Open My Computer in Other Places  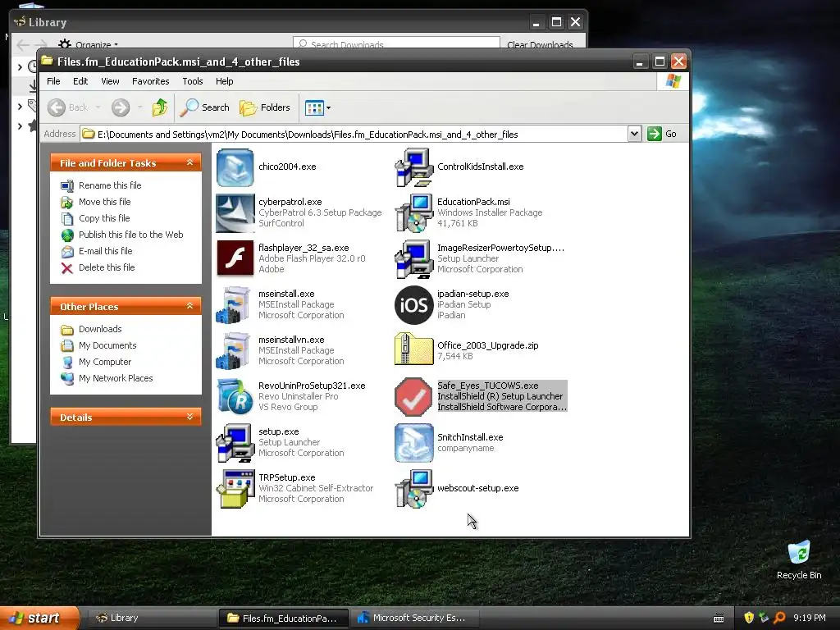click(105, 362)
